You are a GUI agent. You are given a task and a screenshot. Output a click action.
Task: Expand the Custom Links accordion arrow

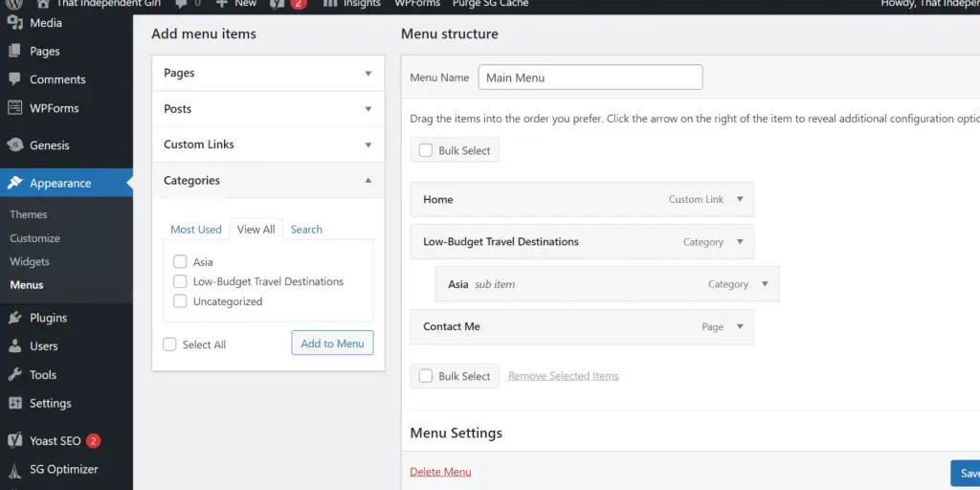click(368, 145)
